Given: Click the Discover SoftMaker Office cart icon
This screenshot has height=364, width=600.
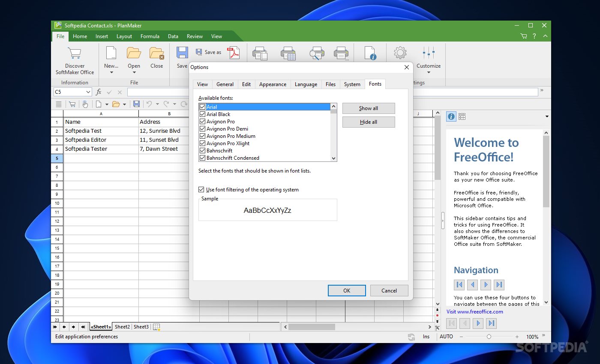Looking at the screenshot, I should click(75, 53).
